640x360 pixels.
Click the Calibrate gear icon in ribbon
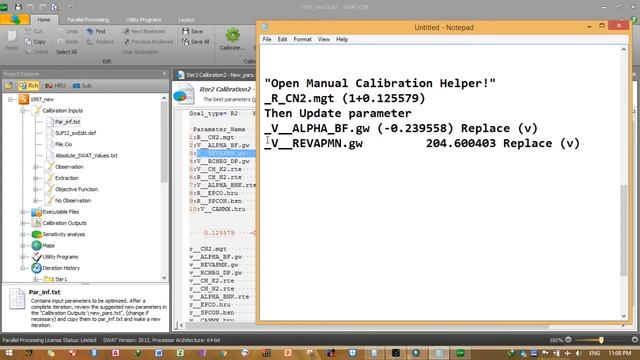point(232,36)
